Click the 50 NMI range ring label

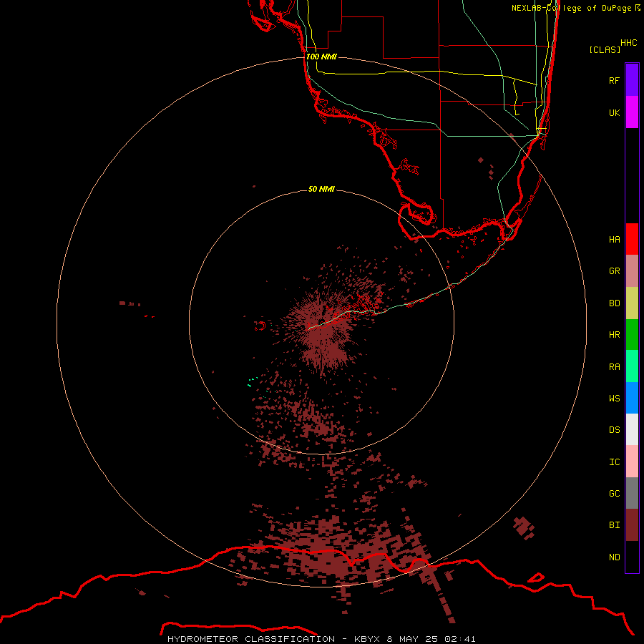321,189
